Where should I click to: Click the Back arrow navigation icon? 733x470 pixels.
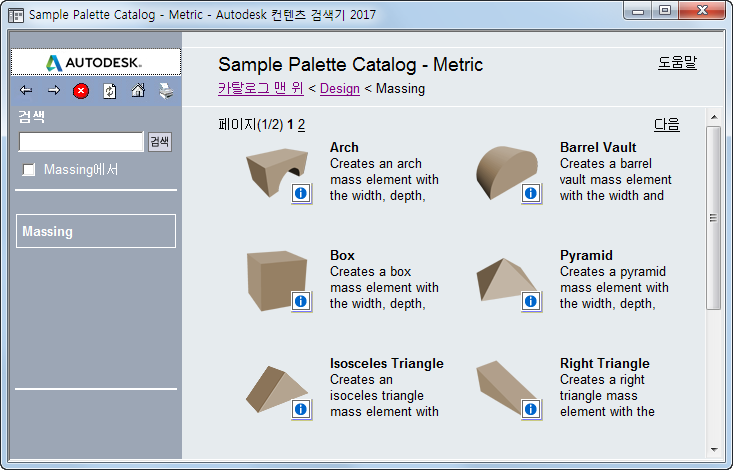[26, 90]
